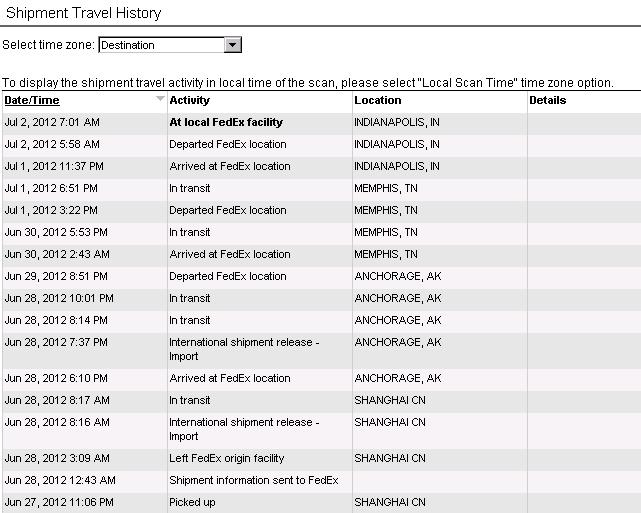The width and height of the screenshot is (641, 513).
Task: Sort by the Date/Time column header
Action: pos(32,100)
